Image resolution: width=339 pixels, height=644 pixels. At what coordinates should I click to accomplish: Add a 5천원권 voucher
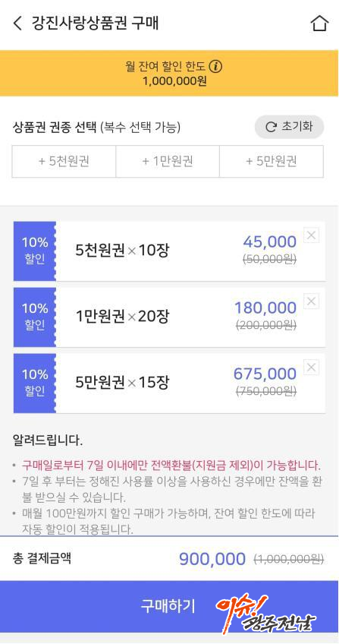click(64, 162)
